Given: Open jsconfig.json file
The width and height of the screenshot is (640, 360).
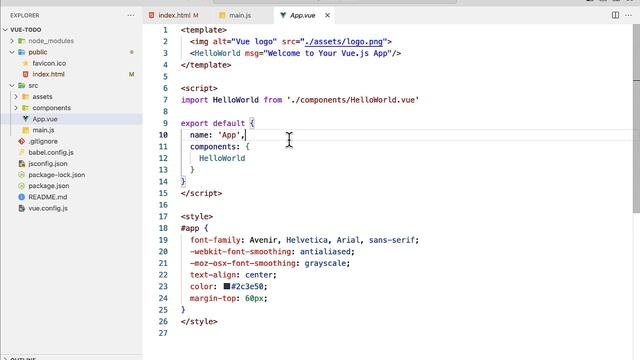Looking at the screenshot, I should (x=48, y=164).
